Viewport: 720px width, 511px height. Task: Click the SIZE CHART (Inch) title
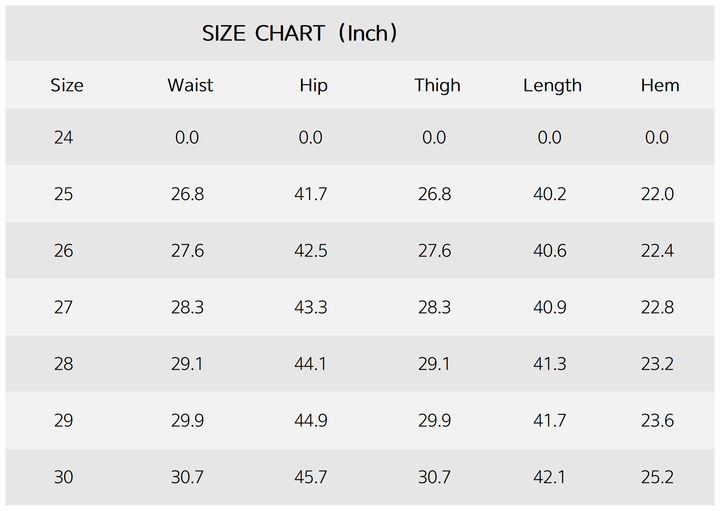pyautogui.click(x=300, y=33)
